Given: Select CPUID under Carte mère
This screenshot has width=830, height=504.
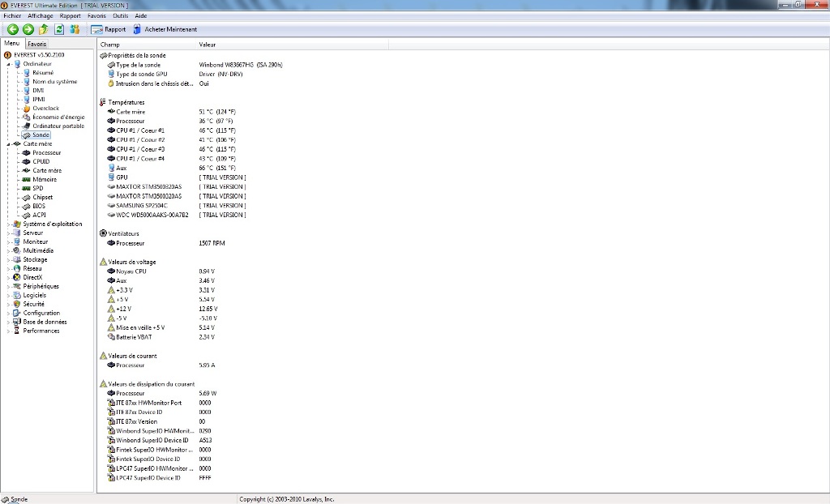Looking at the screenshot, I should pyautogui.click(x=41, y=161).
